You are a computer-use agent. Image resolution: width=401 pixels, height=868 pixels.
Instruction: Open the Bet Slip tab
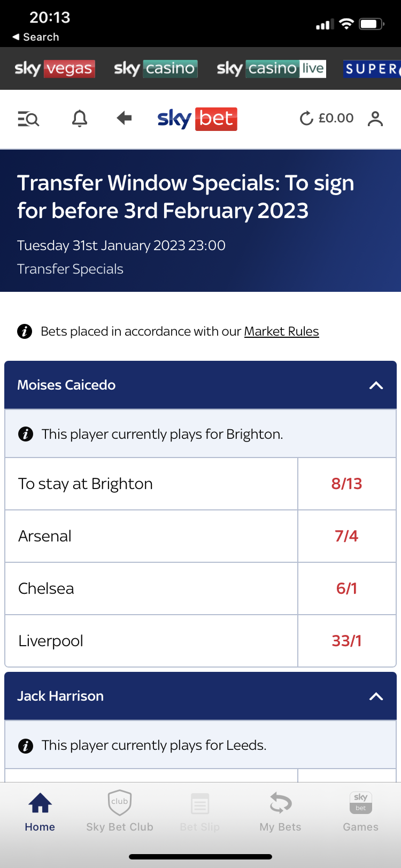coord(200,811)
